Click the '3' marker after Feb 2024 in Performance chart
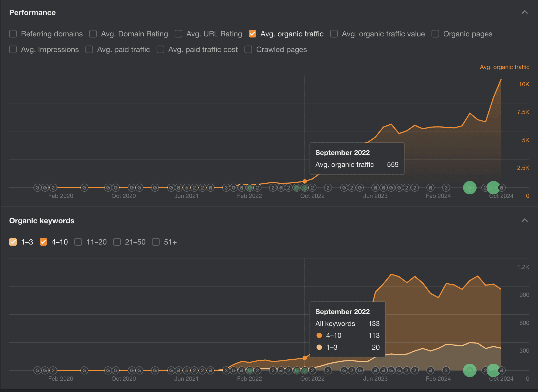Image resolution: width=538 pixels, height=392 pixels. point(446,188)
